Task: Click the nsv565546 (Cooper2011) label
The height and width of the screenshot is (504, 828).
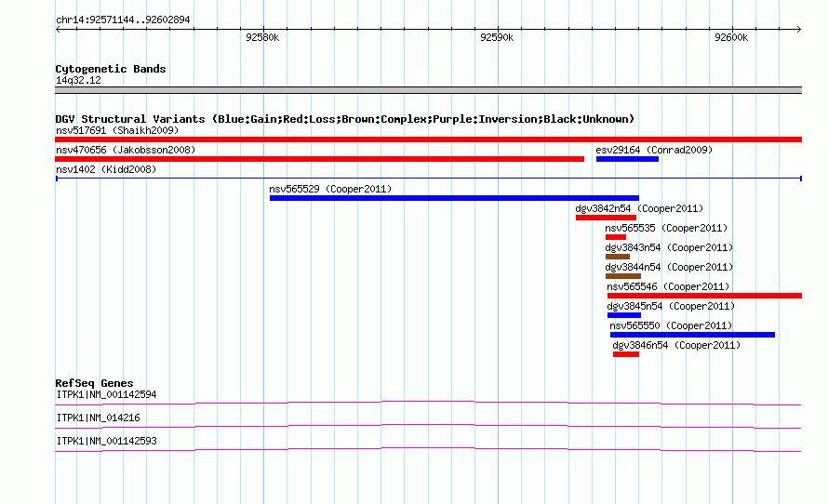Action: tap(668, 286)
